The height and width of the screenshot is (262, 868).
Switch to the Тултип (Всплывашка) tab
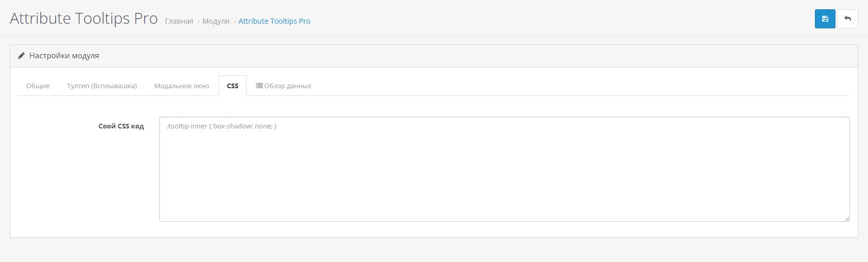[102, 86]
